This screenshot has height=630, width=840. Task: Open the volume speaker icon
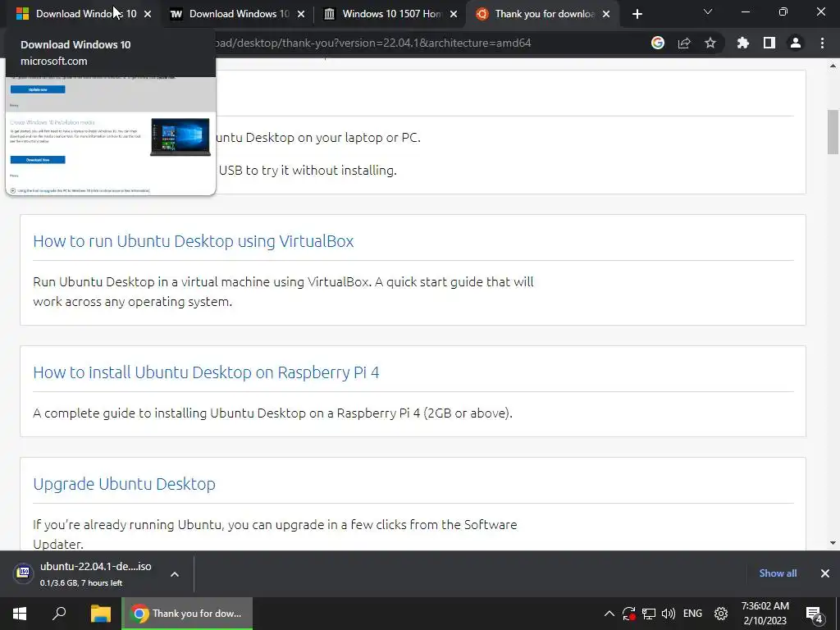point(668,614)
